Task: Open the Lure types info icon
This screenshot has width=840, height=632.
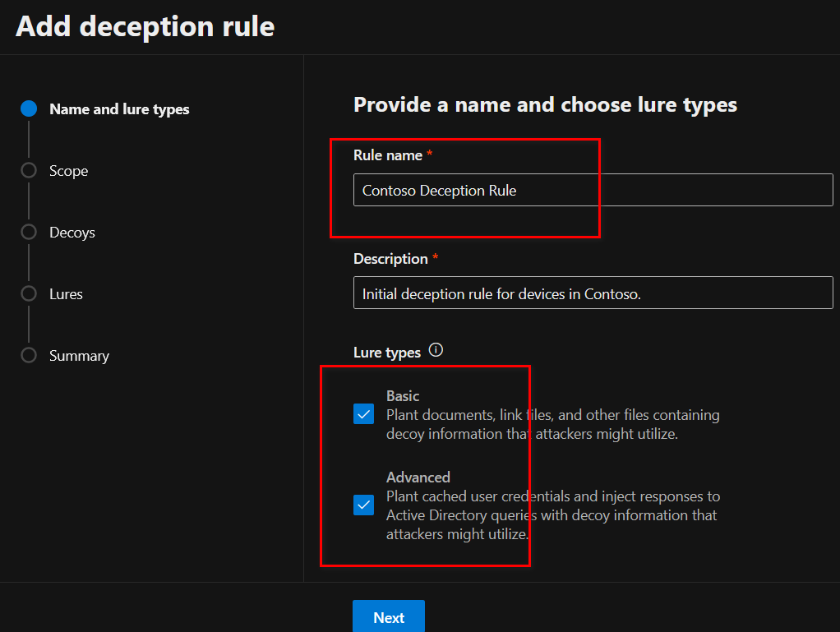Action: pyautogui.click(x=436, y=350)
